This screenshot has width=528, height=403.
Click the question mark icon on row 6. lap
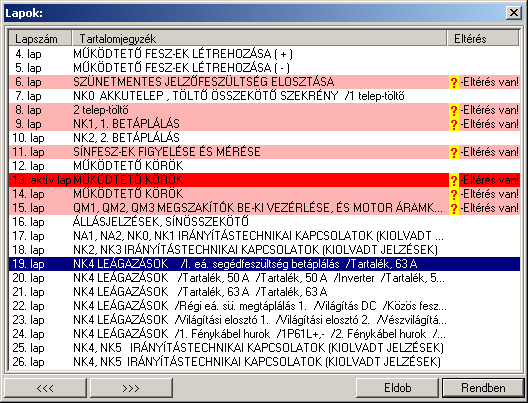pos(454,82)
